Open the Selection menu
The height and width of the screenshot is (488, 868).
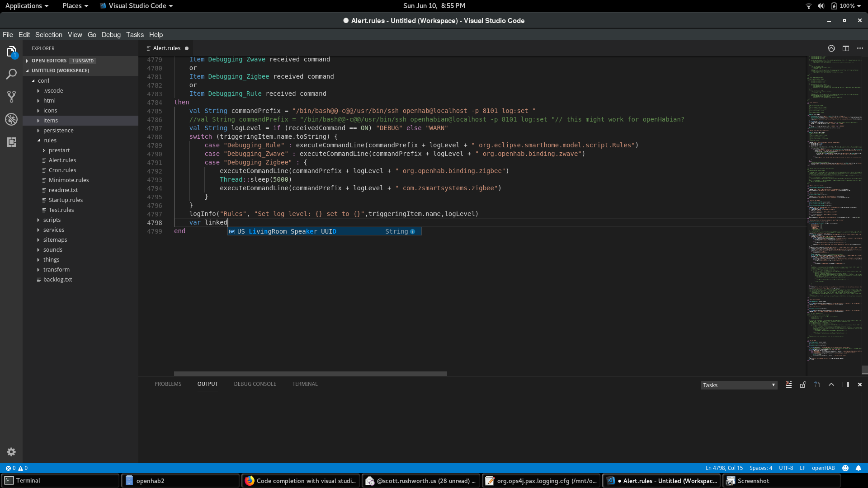(x=49, y=35)
